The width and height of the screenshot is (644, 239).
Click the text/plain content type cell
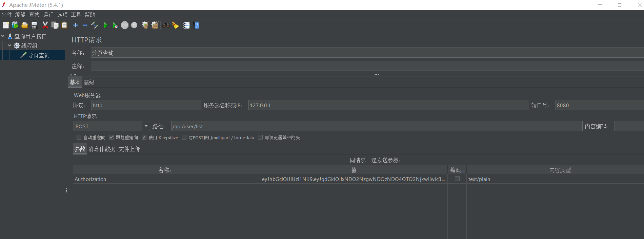tap(555, 179)
